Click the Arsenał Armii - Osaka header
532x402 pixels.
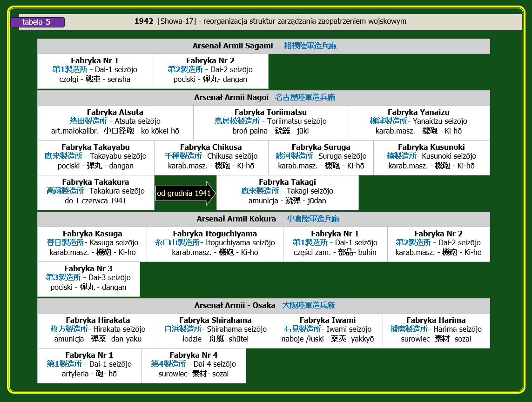(x=235, y=306)
